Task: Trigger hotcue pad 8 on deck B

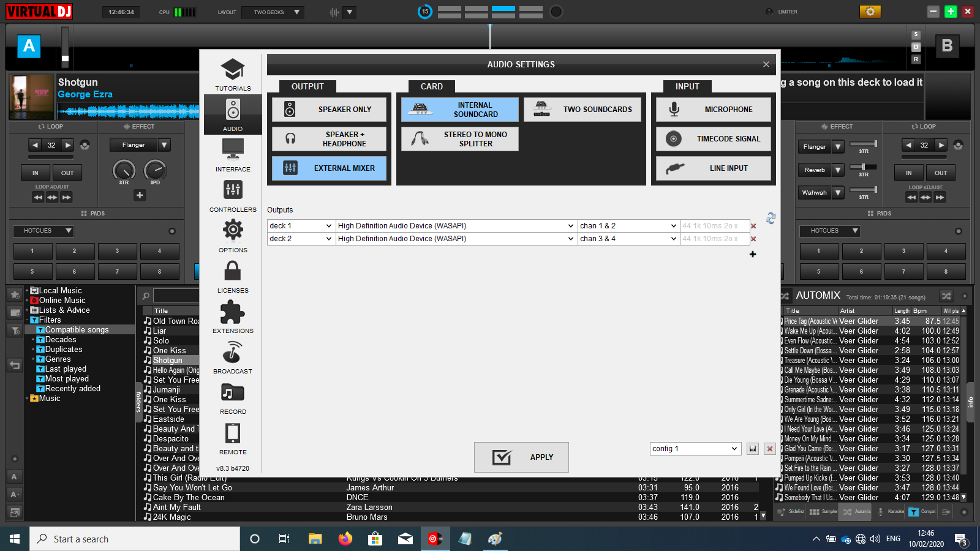Action: point(946,271)
